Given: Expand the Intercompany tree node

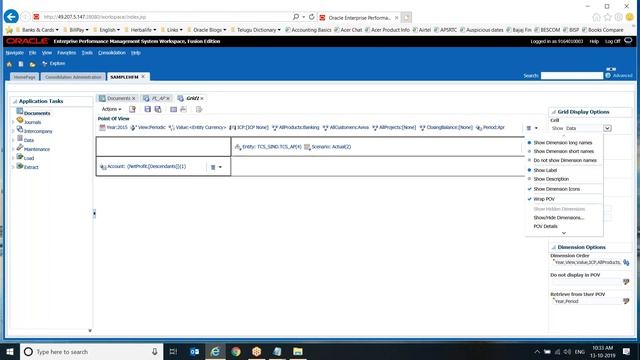Looking at the screenshot, I should [x=13, y=131].
